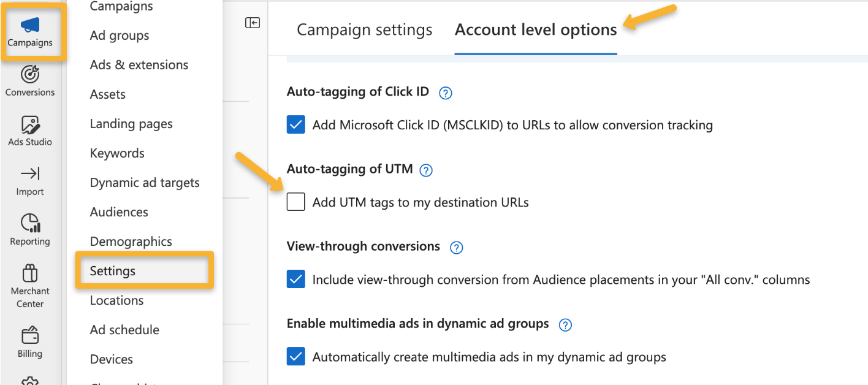868x385 pixels.
Task: Disable automatically create multimedia ads checkbox
Action: [296, 356]
